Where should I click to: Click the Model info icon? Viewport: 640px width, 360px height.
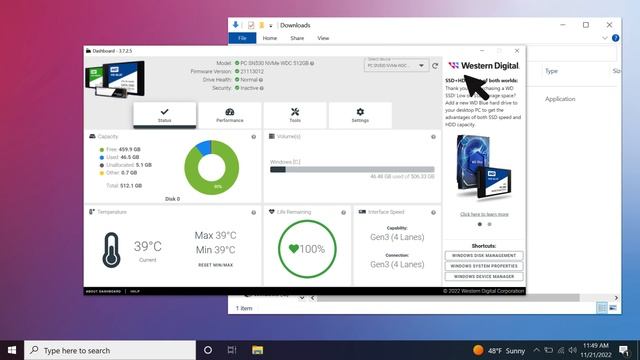click(x=312, y=63)
